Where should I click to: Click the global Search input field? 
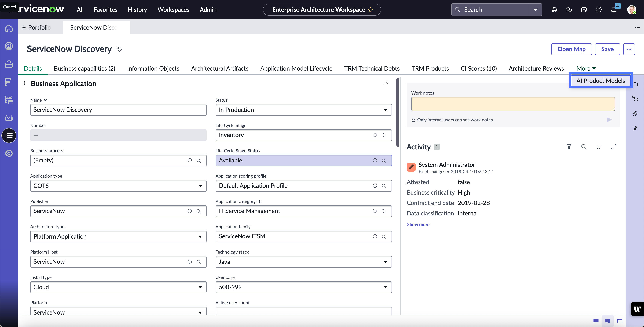pyautogui.click(x=490, y=10)
